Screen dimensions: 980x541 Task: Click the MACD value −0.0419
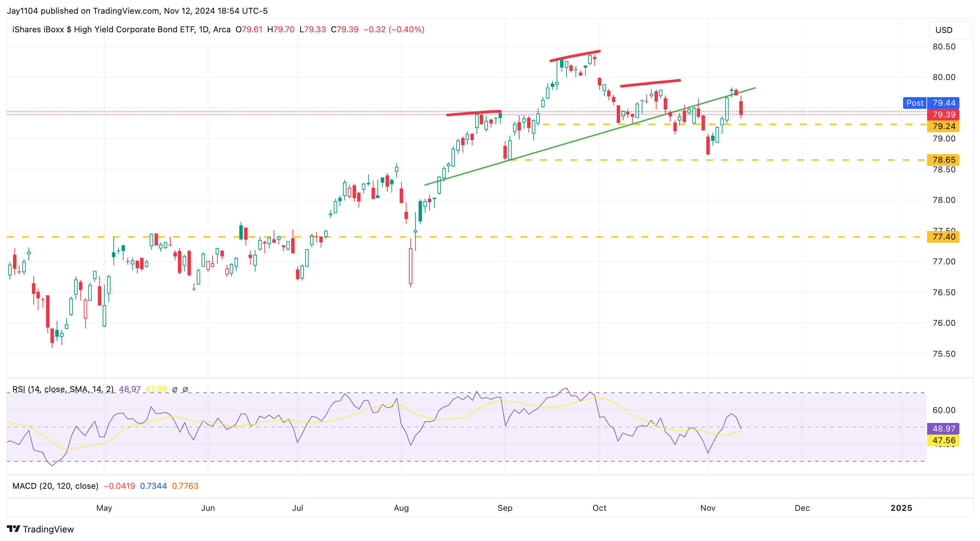pos(119,486)
